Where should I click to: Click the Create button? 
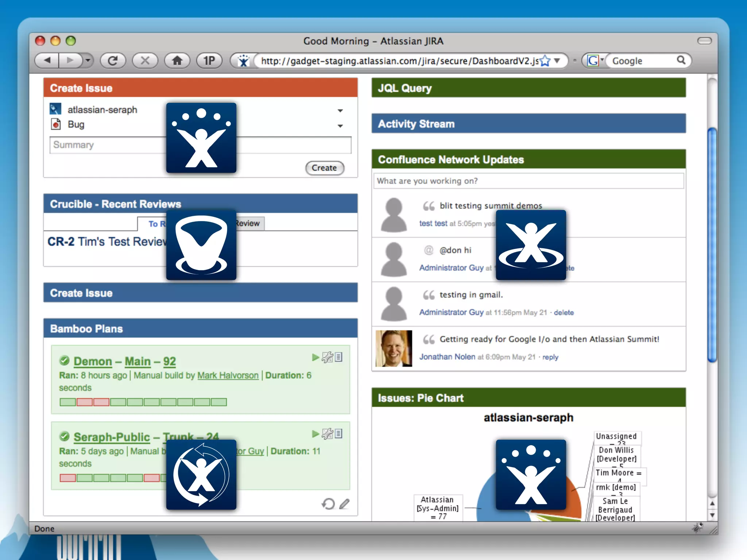pos(325,168)
